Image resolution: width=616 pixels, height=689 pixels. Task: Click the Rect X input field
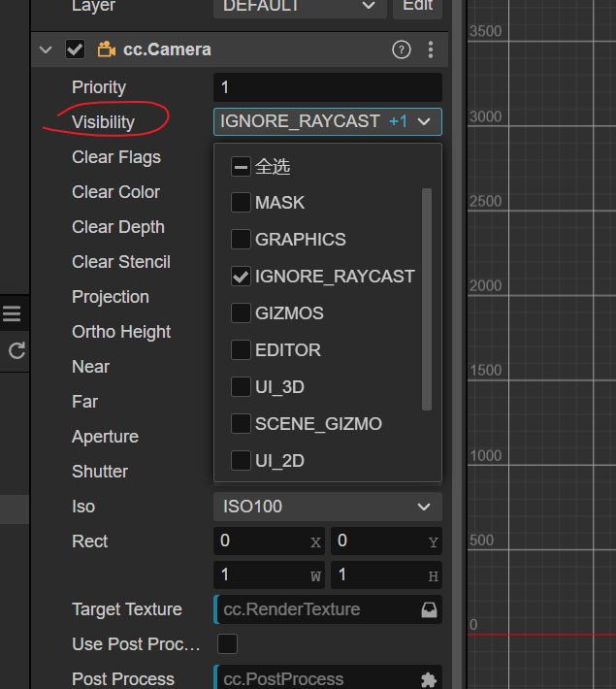269,541
